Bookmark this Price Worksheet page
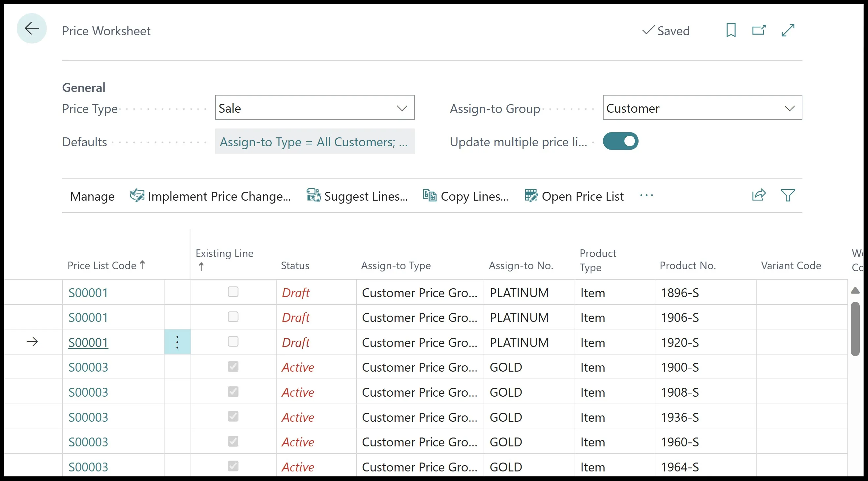This screenshot has height=481, width=868. [x=731, y=30]
